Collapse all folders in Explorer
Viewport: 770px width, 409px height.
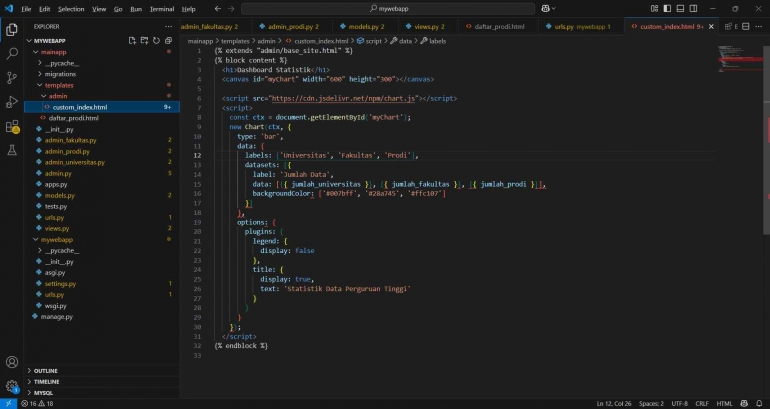point(168,41)
